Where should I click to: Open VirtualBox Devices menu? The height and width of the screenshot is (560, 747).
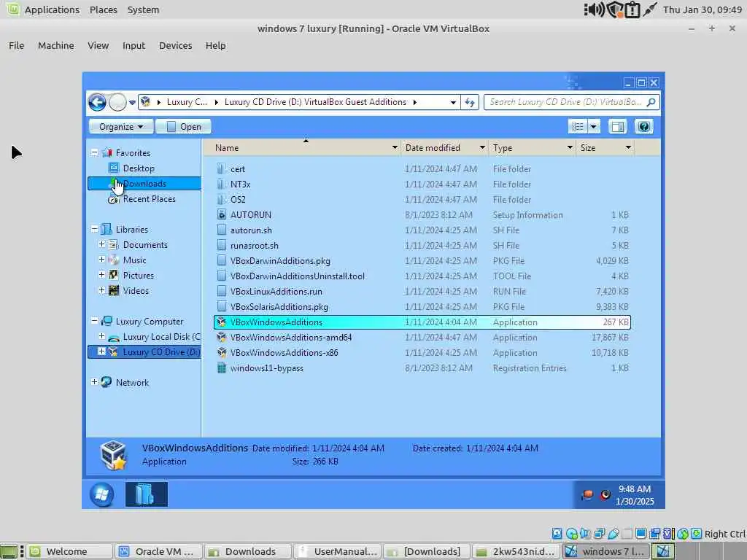pos(175,45)
